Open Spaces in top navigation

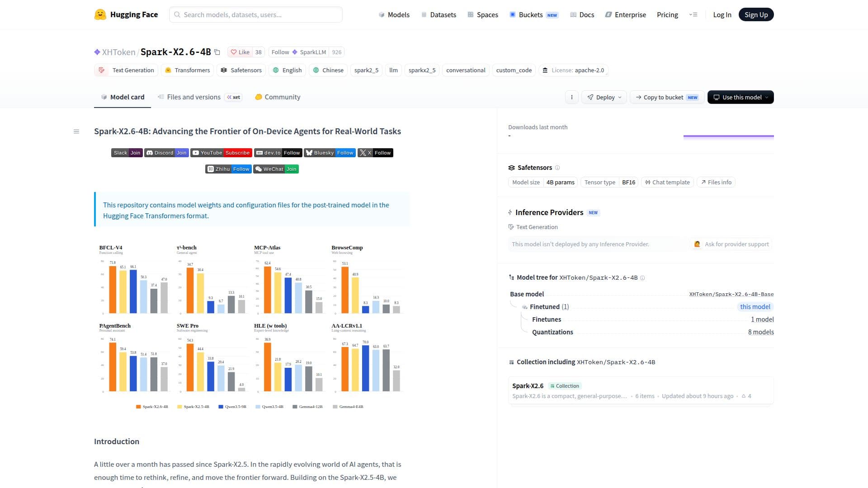[483, 15]
